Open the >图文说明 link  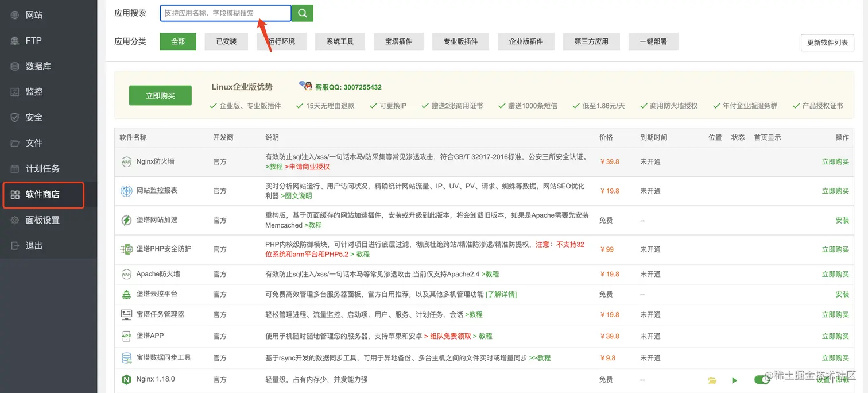point(296,196)
